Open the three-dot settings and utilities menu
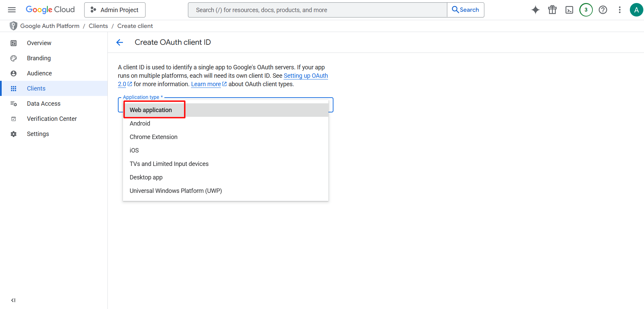644x309 pixels. 620,10
